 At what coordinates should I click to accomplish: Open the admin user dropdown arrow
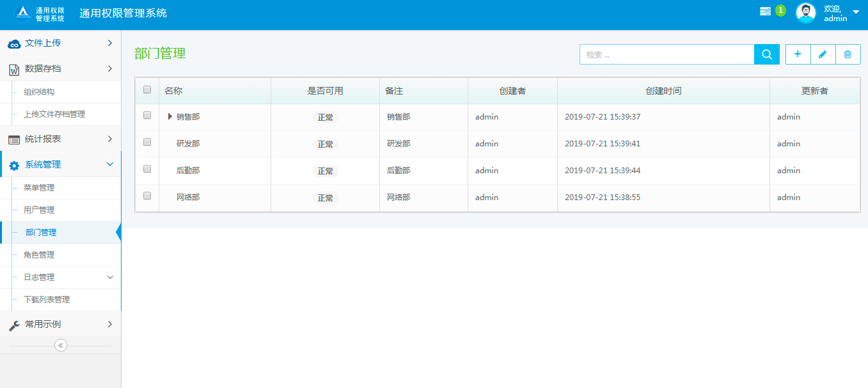click(856, 12)
